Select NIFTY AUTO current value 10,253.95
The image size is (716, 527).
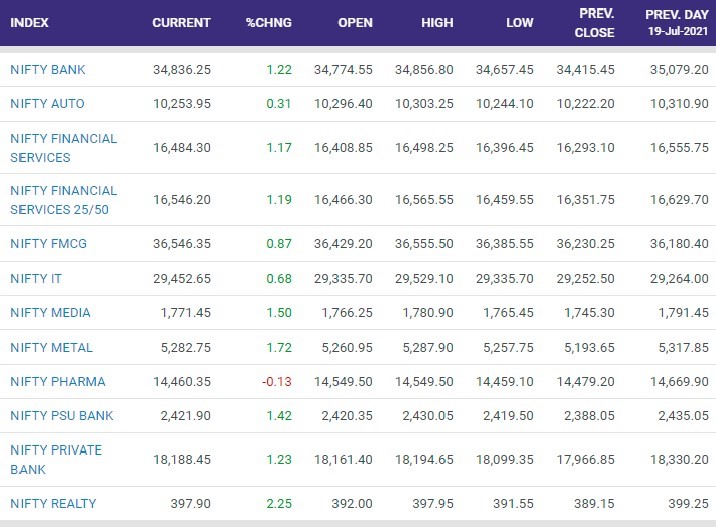[182, 104]
